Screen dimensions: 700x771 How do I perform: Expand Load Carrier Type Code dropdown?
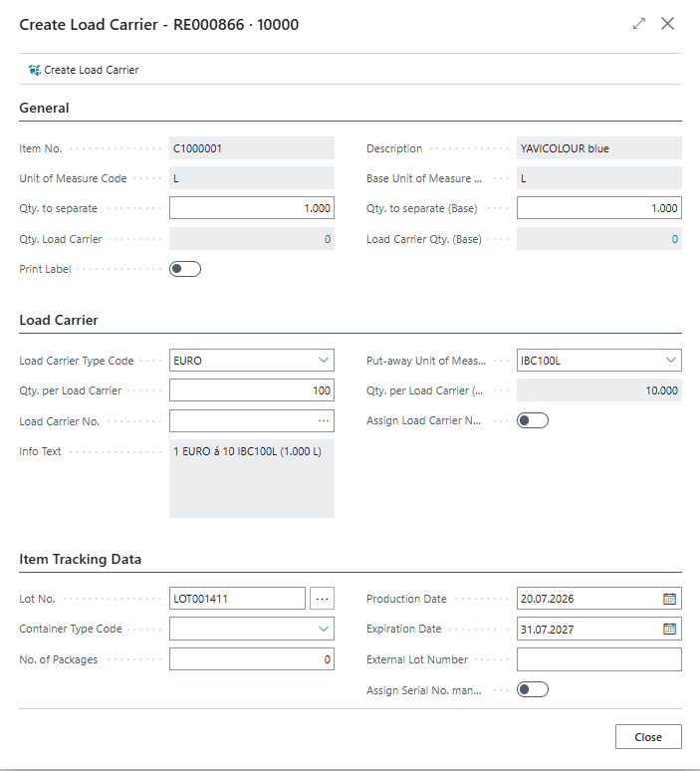(x=324, y=361)
